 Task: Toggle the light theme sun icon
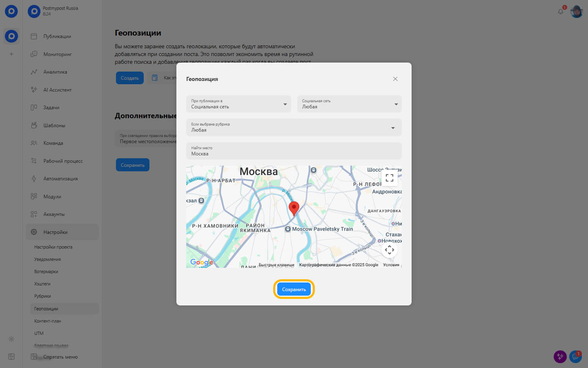point(11,339)
